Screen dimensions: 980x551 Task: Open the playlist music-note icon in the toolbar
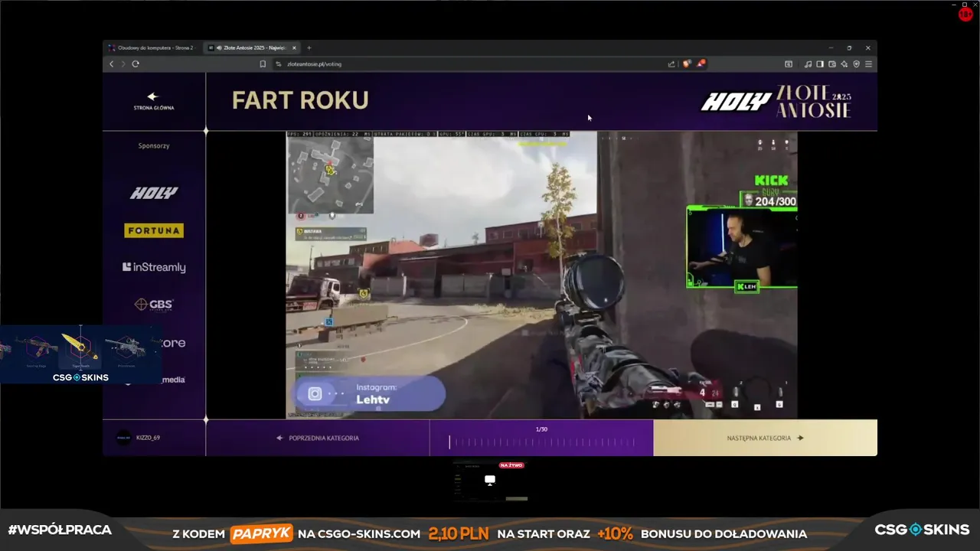click(x=808, y=64)
